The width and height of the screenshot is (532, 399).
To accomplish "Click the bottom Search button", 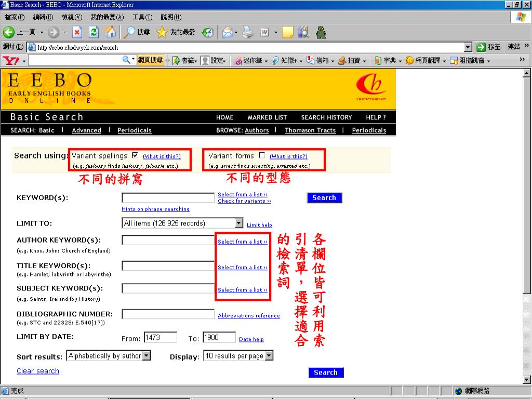I will [326, 373].
